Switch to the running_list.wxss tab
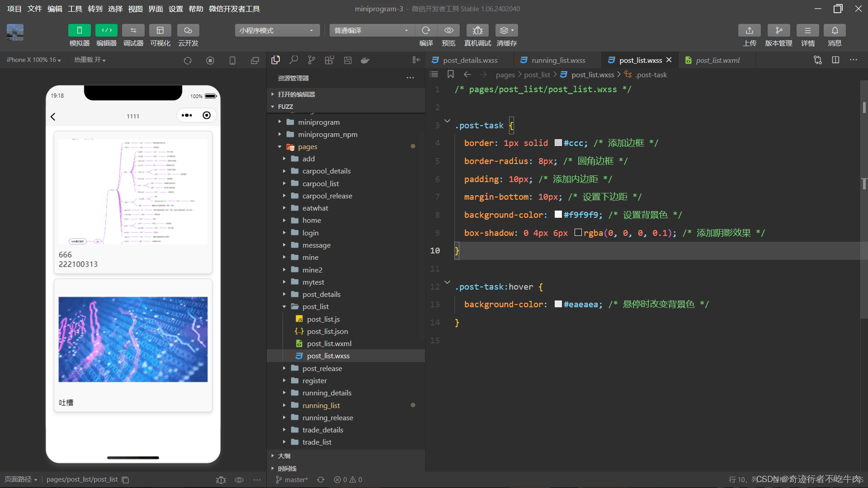 558,60
